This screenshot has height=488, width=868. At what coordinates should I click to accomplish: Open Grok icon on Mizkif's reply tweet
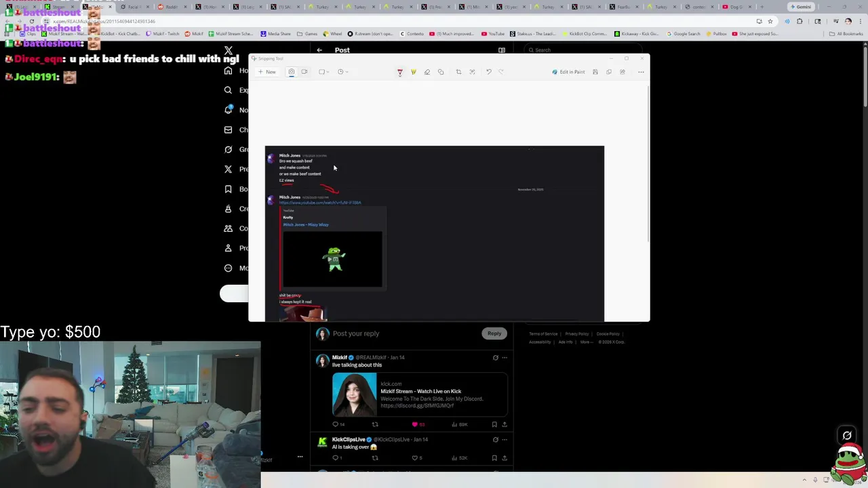(x=495, y=357)
